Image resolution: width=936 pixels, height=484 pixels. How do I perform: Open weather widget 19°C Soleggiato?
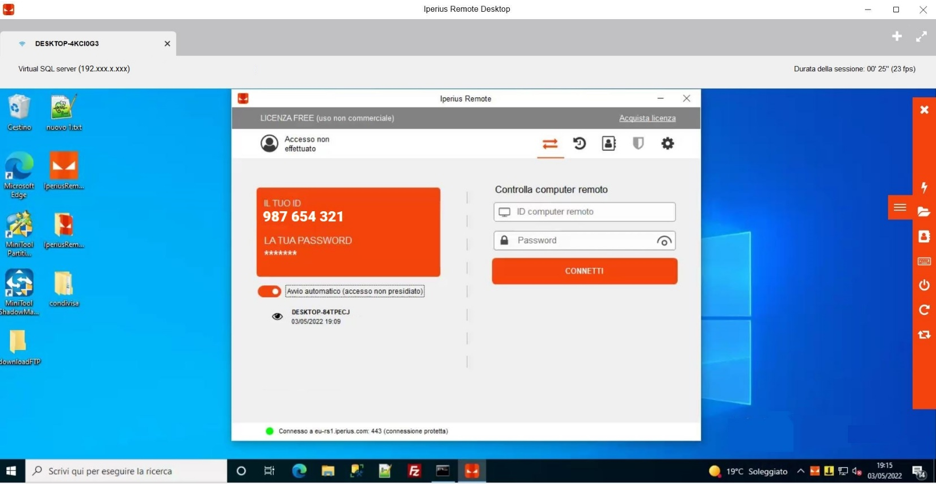pyautogui.click(x=747, y=471)
